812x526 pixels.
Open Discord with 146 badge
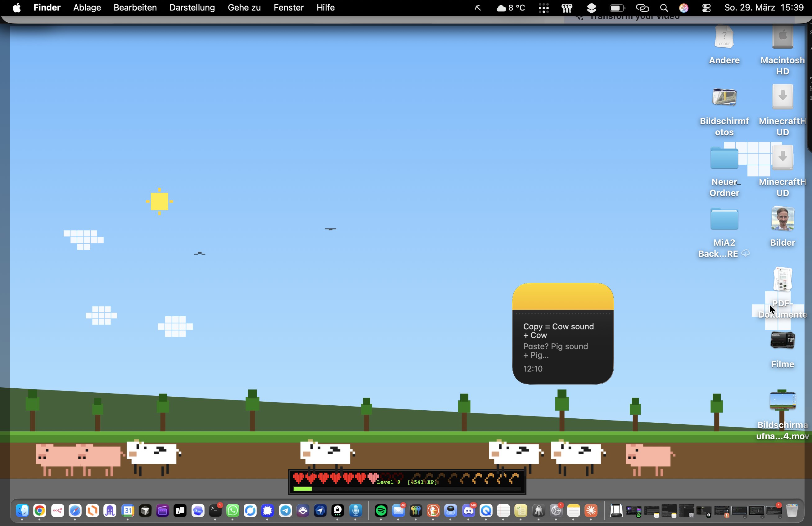tap(468, 511)
